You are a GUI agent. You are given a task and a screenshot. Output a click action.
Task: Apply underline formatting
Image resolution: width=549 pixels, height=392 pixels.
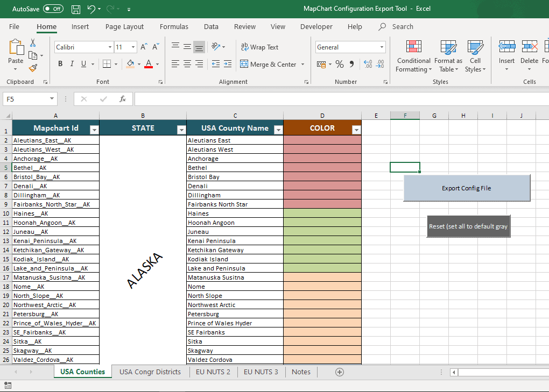point(83,63)
